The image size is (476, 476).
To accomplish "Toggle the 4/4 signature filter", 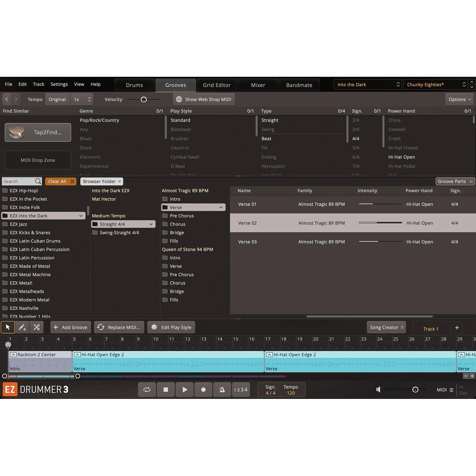I will coord(356,139).
